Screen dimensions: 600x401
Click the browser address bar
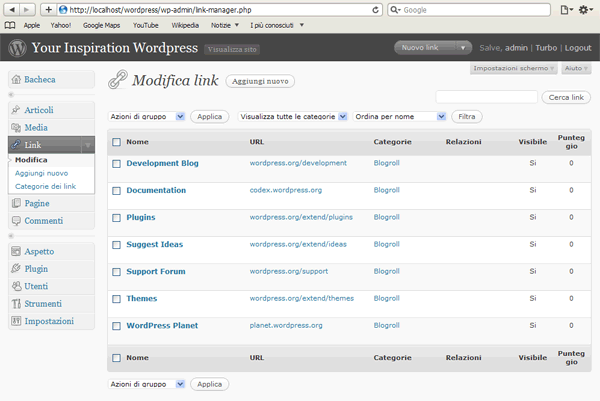pyautogui.click(x=220, y=10)
